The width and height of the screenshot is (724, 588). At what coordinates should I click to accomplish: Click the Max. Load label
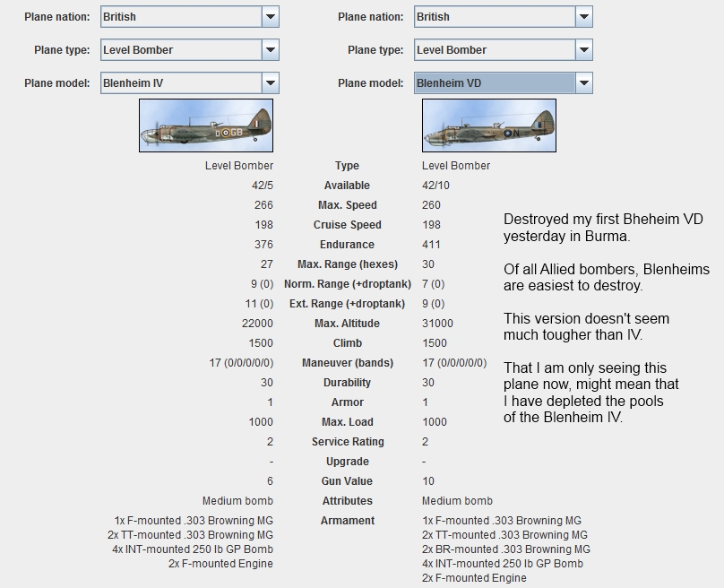point(348,422)
